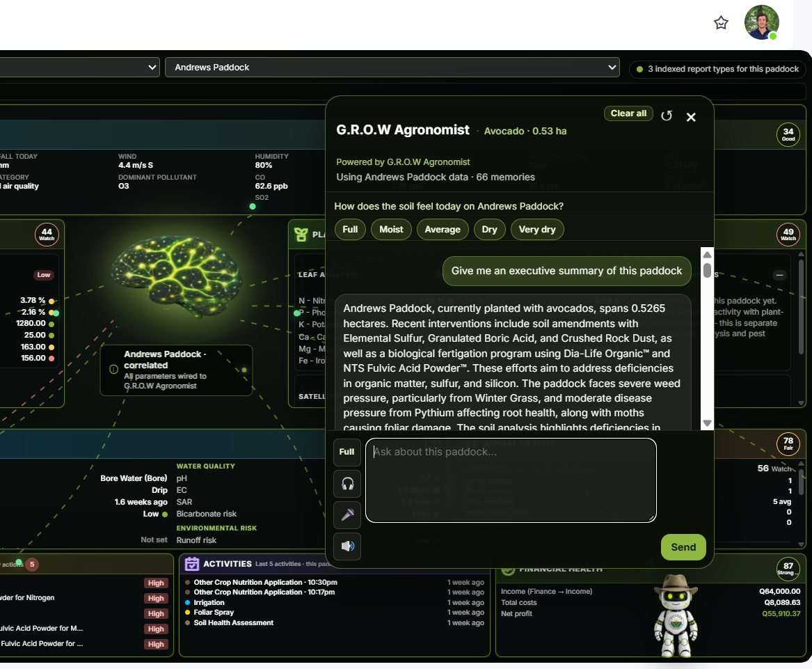This screenshot has height=669, width=812.
Task: Click the chat scrollbar thumb
Action: point(707,271)
